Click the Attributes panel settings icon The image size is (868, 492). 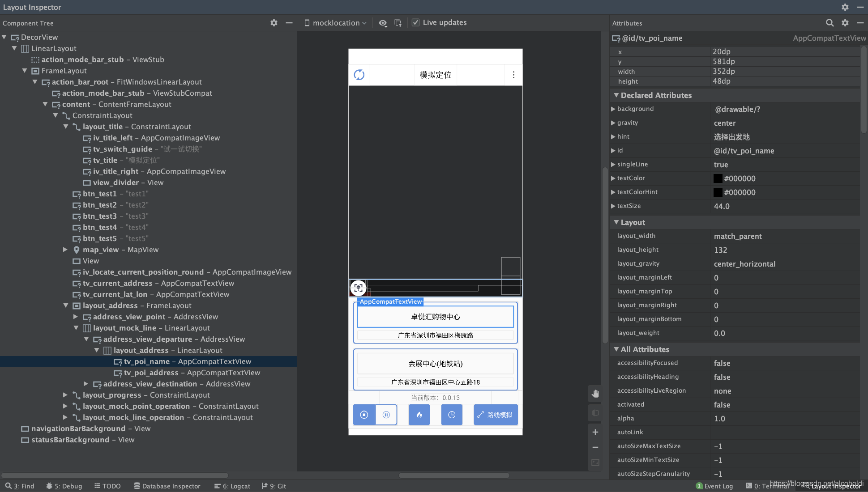pos(845,23)
